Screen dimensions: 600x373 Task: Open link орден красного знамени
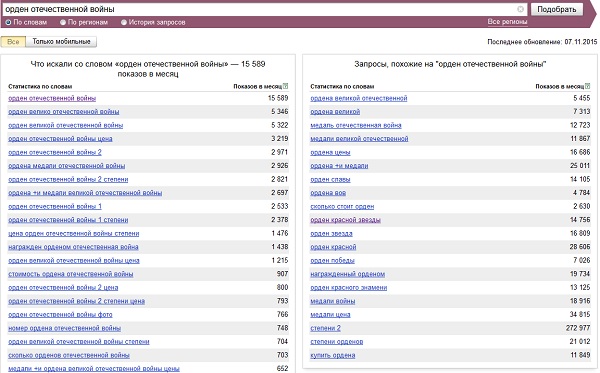tap(349, 288)
